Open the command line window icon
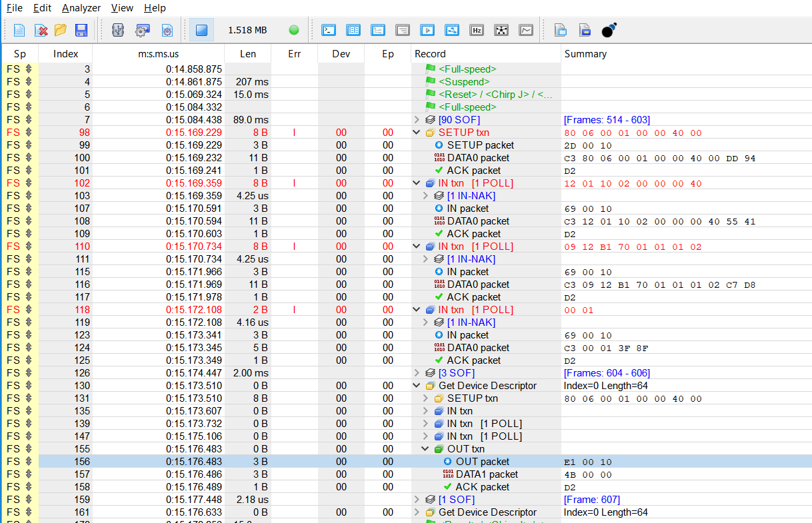The image size is (812, 523). point(329,30)
